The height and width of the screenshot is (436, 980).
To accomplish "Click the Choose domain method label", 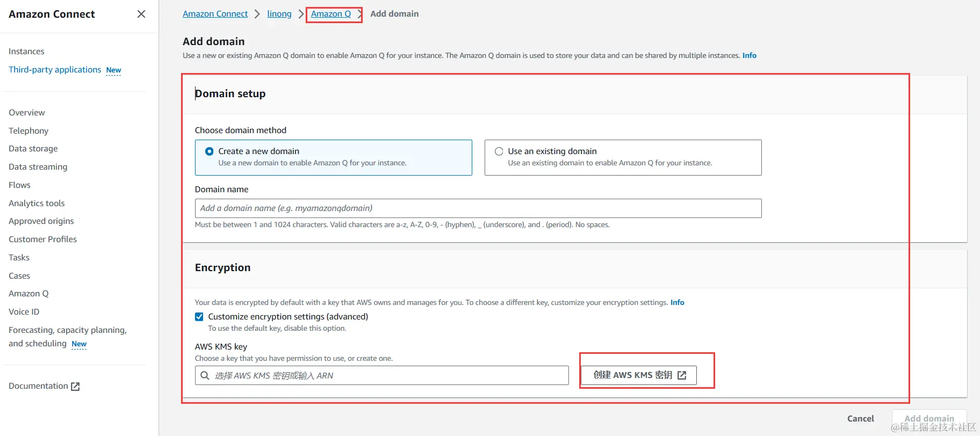I will tap(241, 130).
